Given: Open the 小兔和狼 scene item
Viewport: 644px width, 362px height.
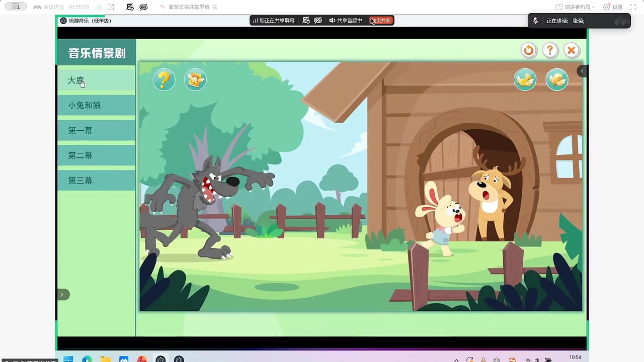Looking at the screenshot, I should click(x=96, y=105).
